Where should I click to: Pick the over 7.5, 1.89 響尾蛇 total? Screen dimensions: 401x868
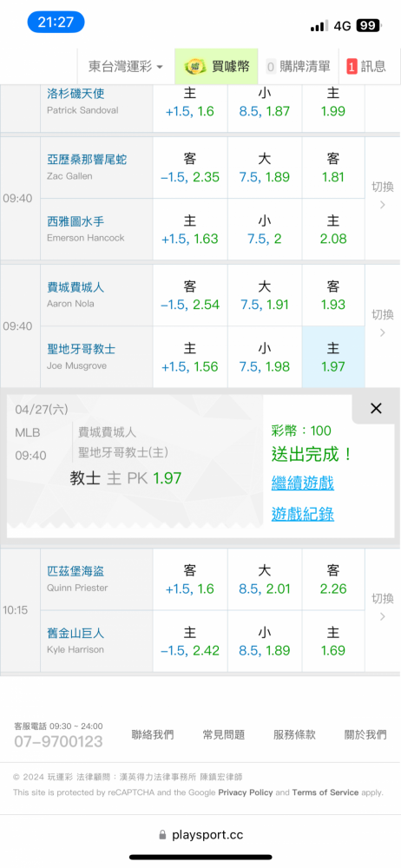264,168
